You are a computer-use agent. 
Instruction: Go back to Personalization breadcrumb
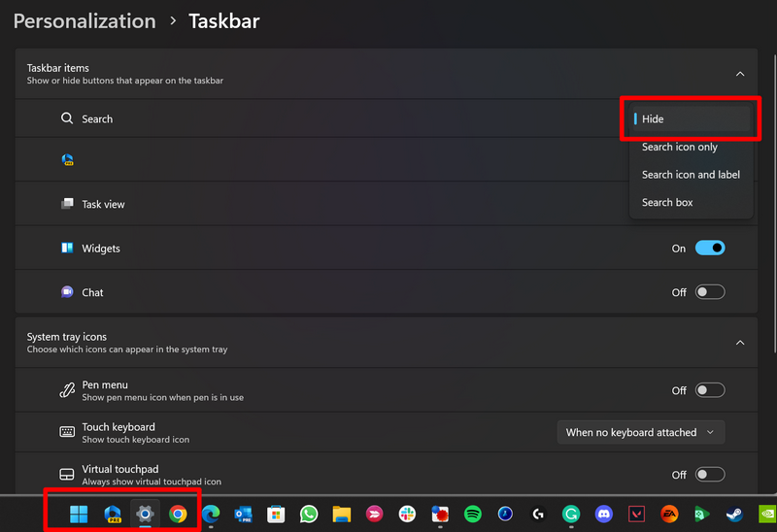click(84, 20)
